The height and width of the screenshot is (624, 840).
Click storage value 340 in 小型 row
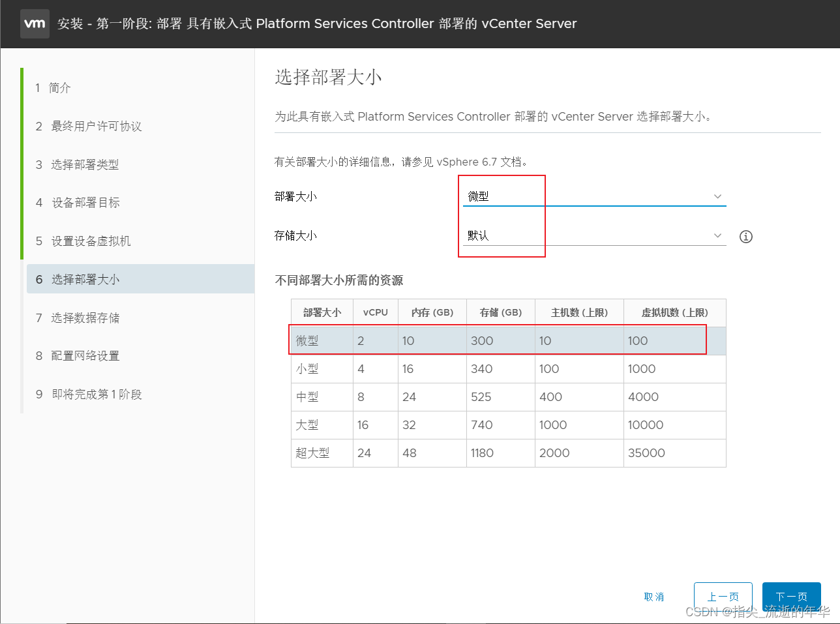[x=482, y=368]
